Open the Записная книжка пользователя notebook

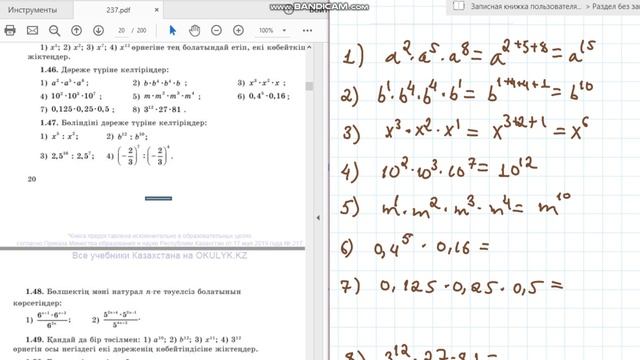[x=525, y=7]
